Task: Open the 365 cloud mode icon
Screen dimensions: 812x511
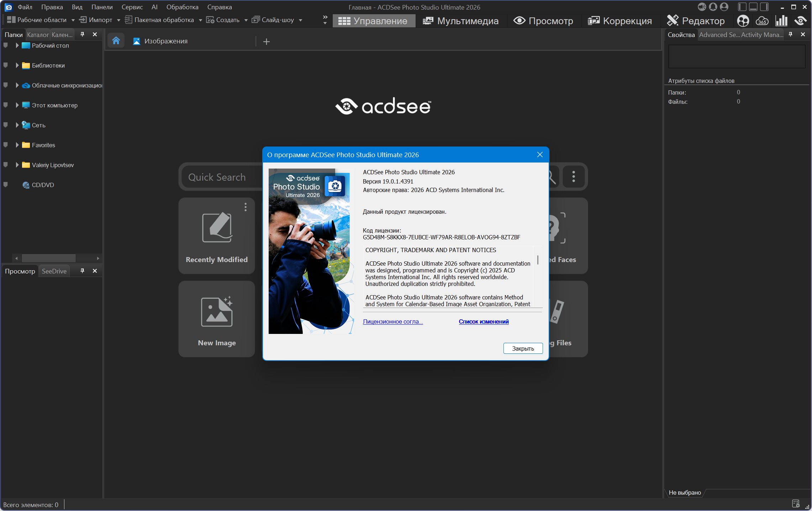Action: click(x=762, y=21)
